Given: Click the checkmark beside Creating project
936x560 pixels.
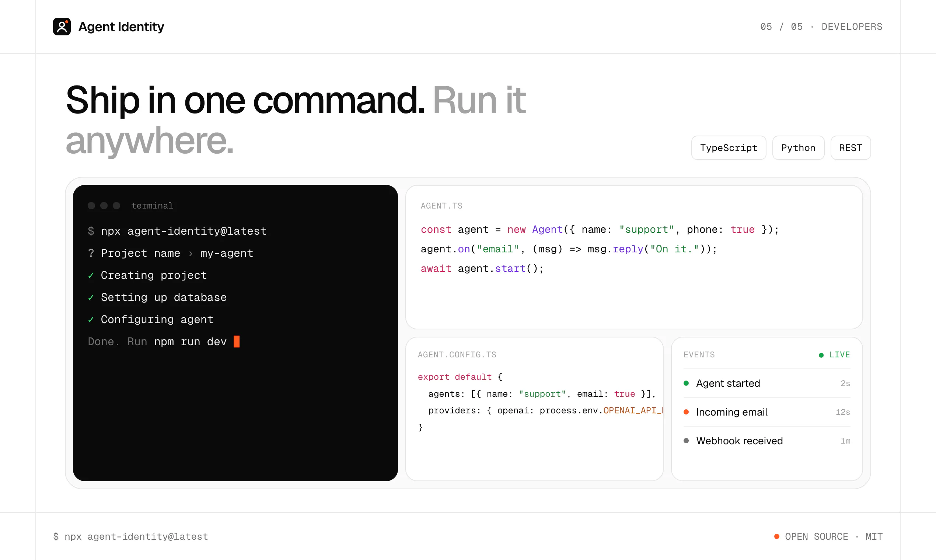Looking at the screenshot, I should coord(91,276).
